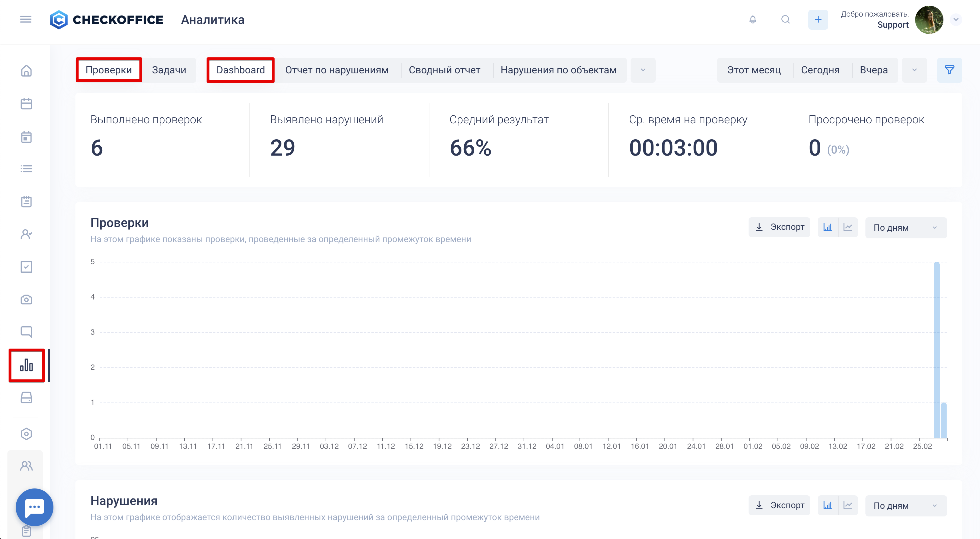The image size is (980, 539).
Task: Click the Аналитика page title
Action: click(213, 20)
